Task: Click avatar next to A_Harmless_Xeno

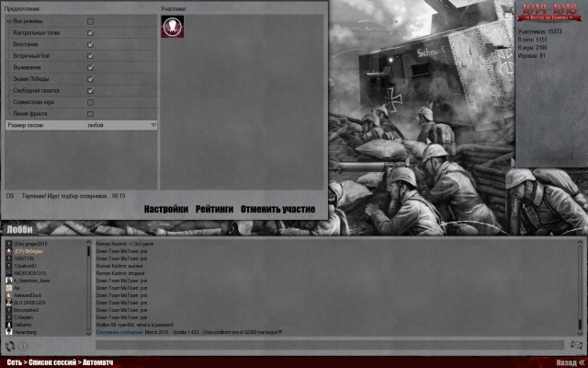Action: pyautogui.click(x=9, y=281)
